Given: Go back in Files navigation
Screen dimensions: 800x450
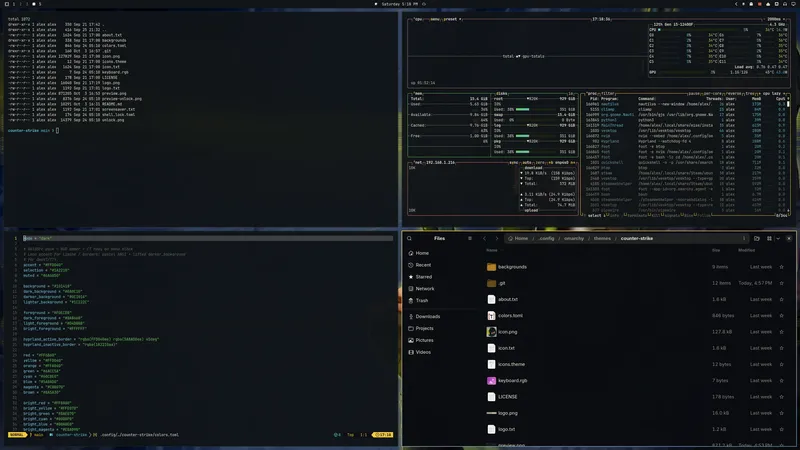Looking at the screenshot, I should point(485,238).
